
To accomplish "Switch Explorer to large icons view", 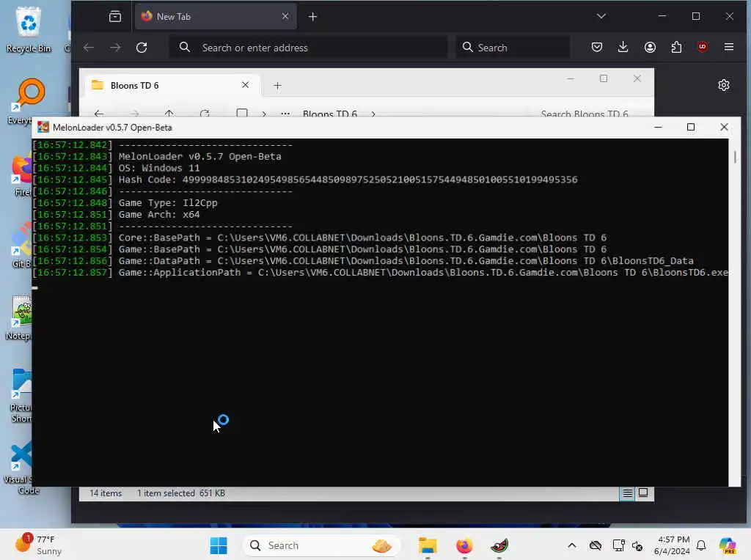I will pyautogui.click(x=643, y=493).
